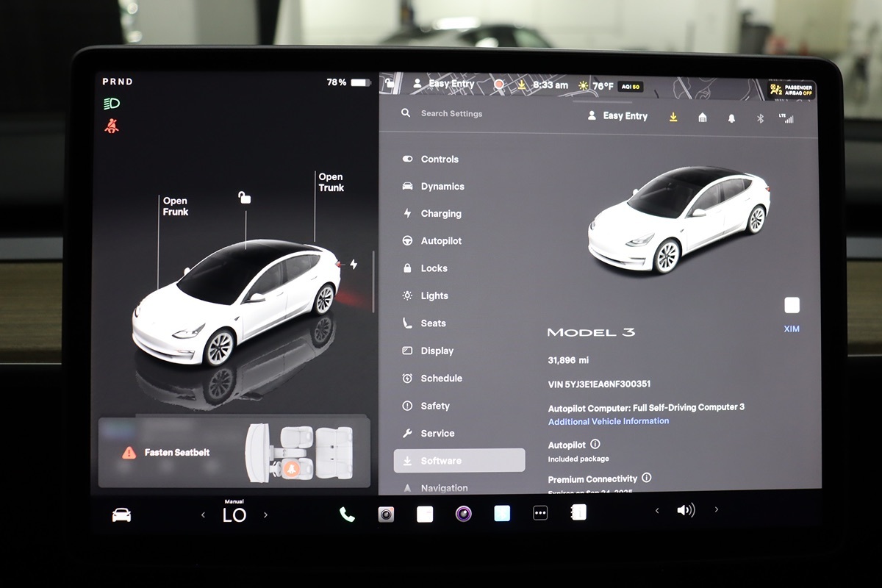The image size is (882, 588).
Task: Toggle the door lock icon above the car
Action: coord(244,197)
